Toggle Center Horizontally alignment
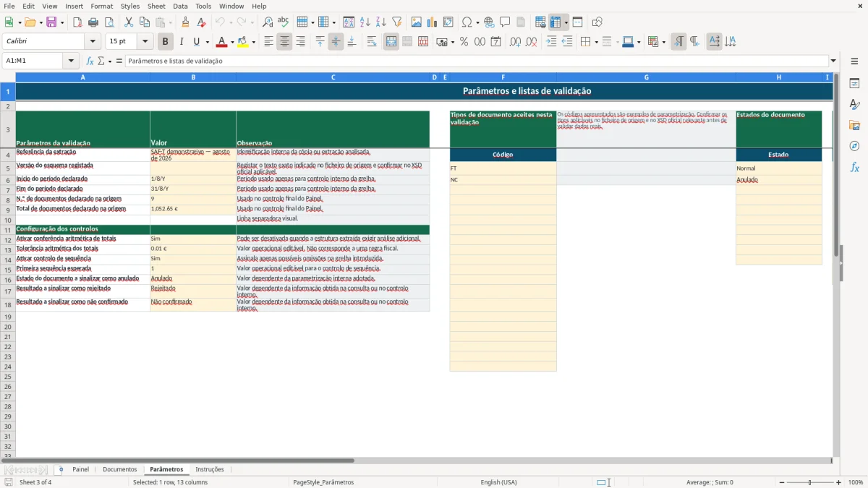Screen dimensions: 868x488 [284, 42]
